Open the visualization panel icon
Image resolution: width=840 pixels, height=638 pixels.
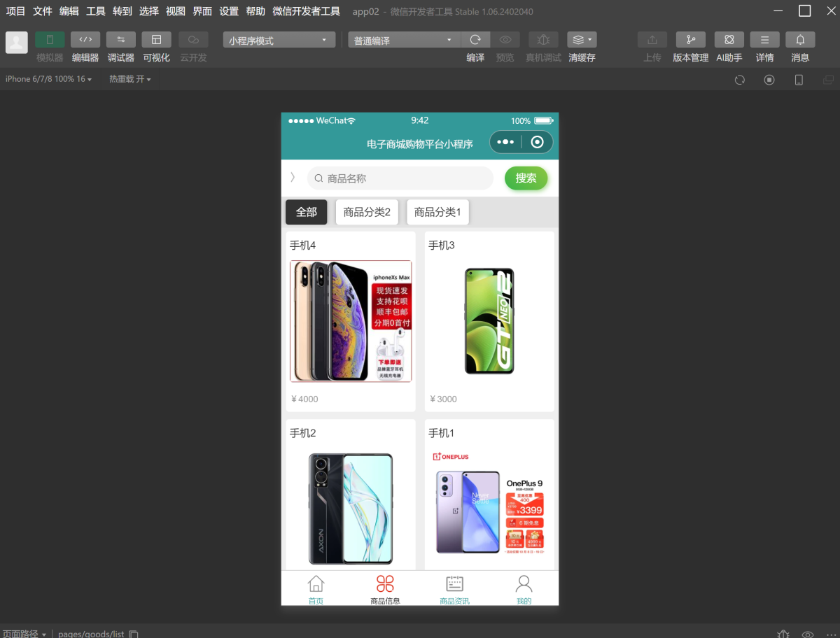click(156, 40)
